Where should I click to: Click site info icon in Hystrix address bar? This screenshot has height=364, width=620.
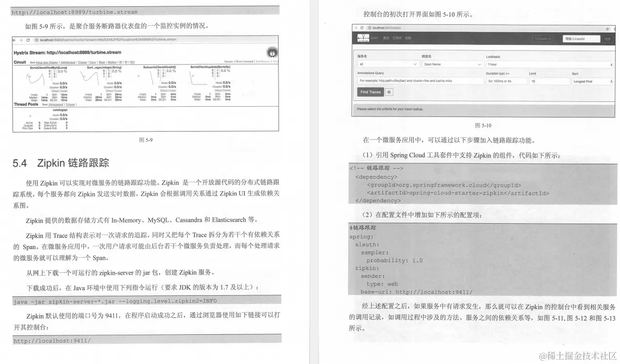(x=37, y=40)
